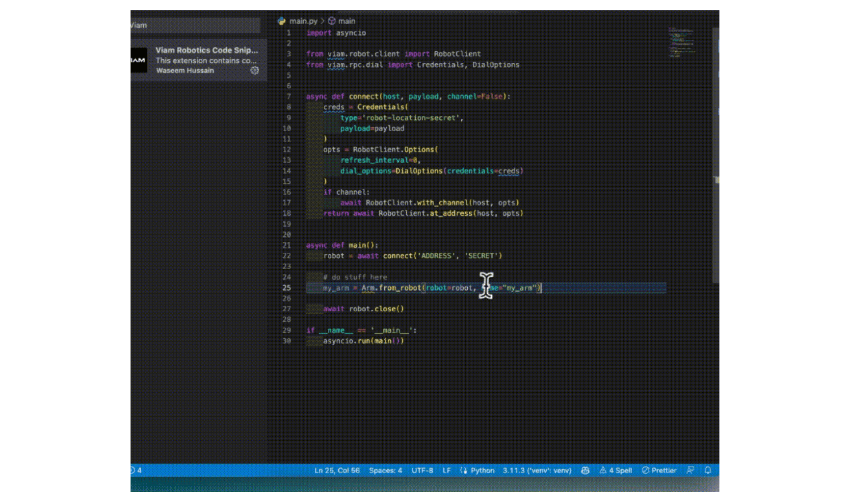Click 'RobotClient.at_address' on line 18
Screen dimensions: 849x504
click(x=425, y=214)
